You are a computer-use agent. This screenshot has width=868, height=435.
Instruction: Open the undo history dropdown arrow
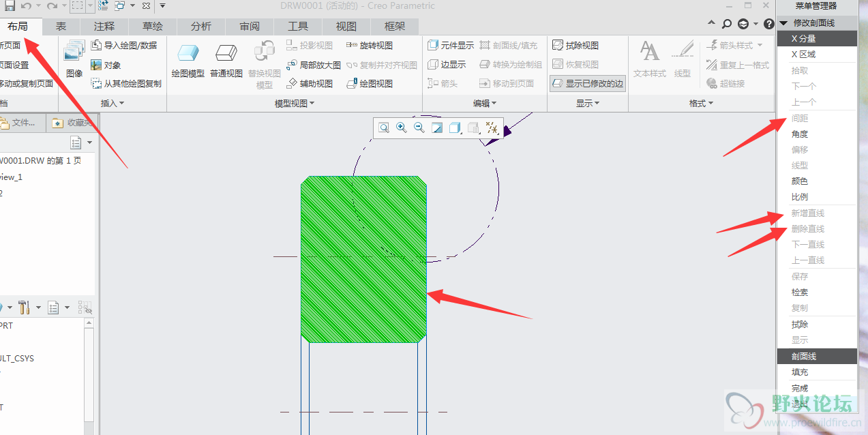point(38,5)
